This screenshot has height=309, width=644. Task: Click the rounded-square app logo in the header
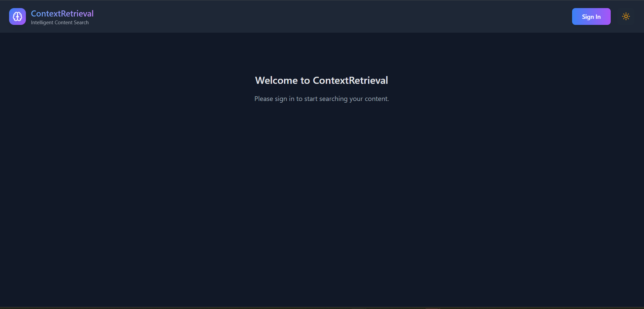[17, 16]
